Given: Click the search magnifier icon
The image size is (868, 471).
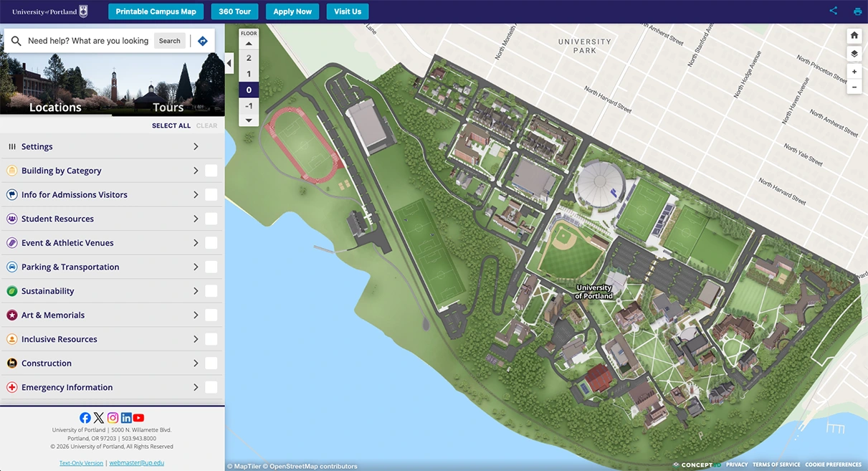Looking at the screenshot, I should coord(16,41).
